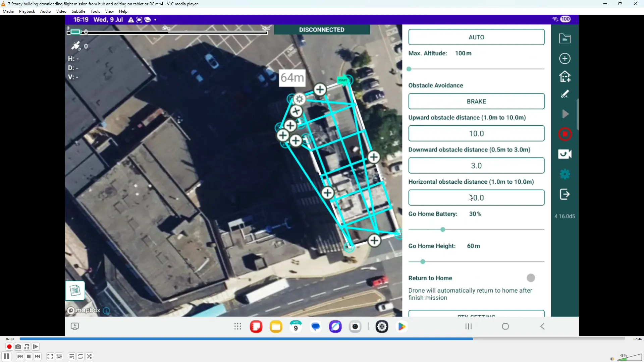The width and height of the screenshot is (644, 362).
Task: Click the exit mission icon
Action: pos(565,194)
